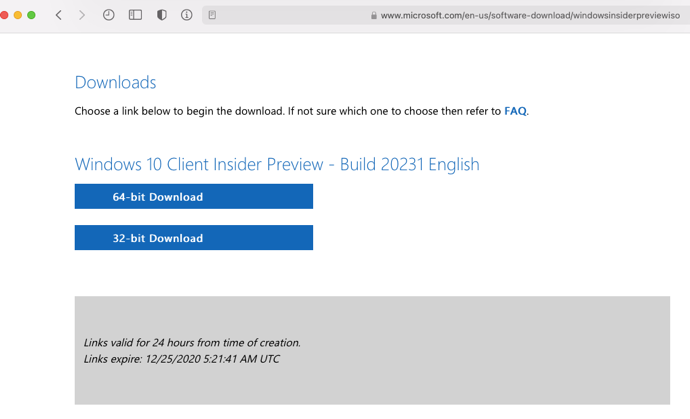Click the info circle toolbar icon
Viewport: 690px width, 419px height.
(187, 15)
